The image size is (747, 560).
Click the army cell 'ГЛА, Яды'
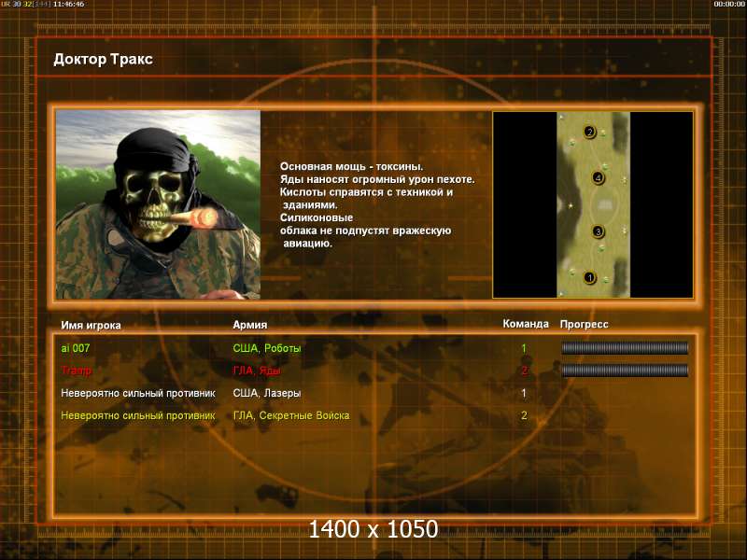pos(257,371)
